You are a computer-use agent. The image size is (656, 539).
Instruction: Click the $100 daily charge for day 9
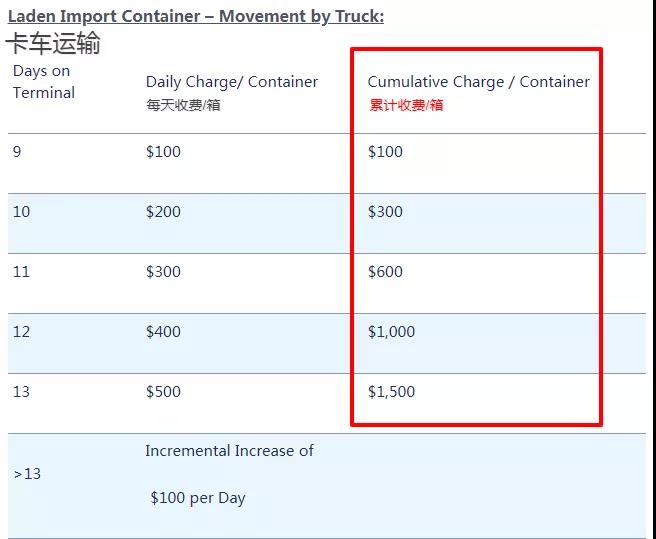coord(163,152)
